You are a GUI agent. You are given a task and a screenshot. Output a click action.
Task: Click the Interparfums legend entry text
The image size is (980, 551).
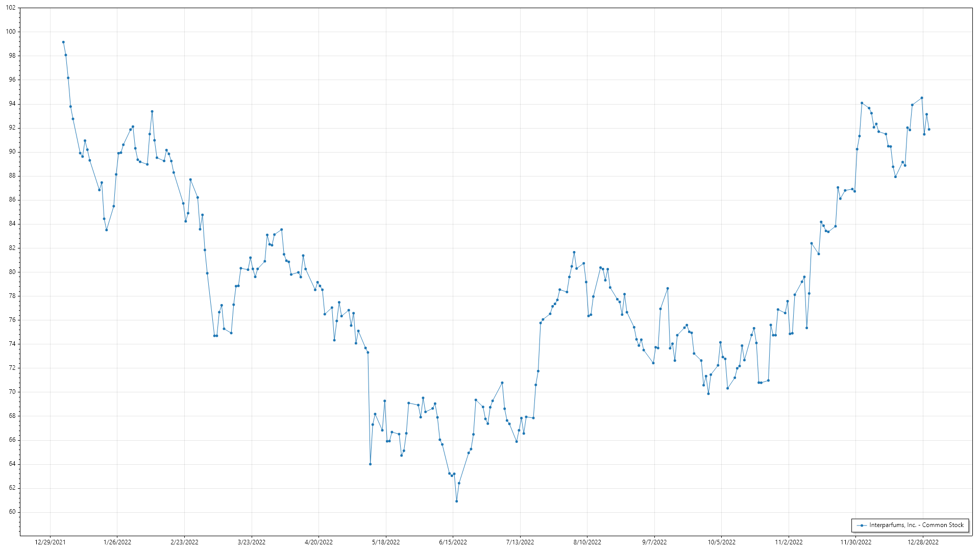tap(916, 525)
